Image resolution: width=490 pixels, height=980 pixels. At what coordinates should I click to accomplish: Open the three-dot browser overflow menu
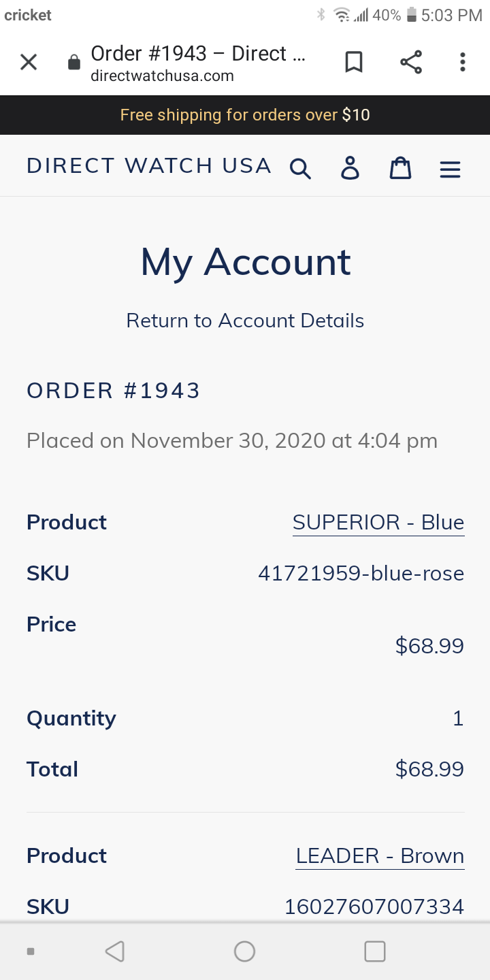pyautogui.click(x=463, y=63)
